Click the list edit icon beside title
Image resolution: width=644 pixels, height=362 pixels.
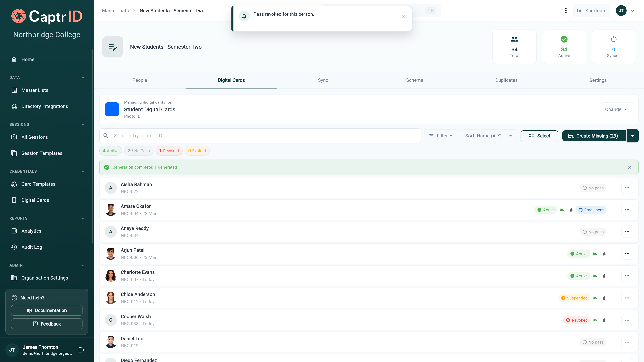pyautogui.click(x=113, y=47)
